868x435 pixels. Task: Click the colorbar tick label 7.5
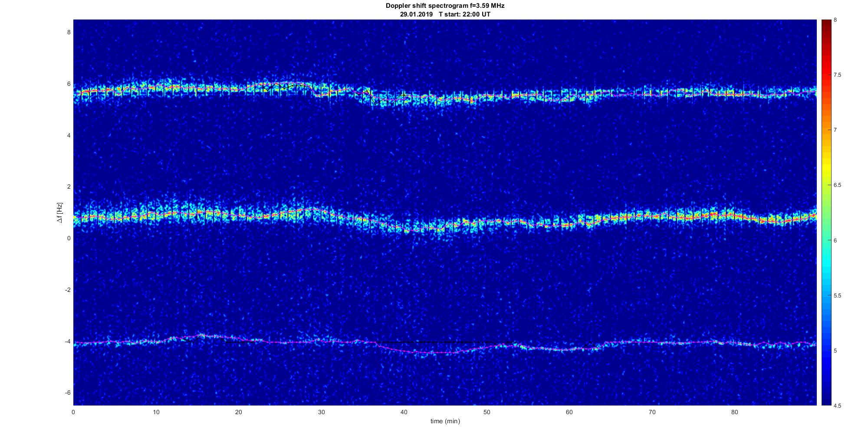[838, 75]
